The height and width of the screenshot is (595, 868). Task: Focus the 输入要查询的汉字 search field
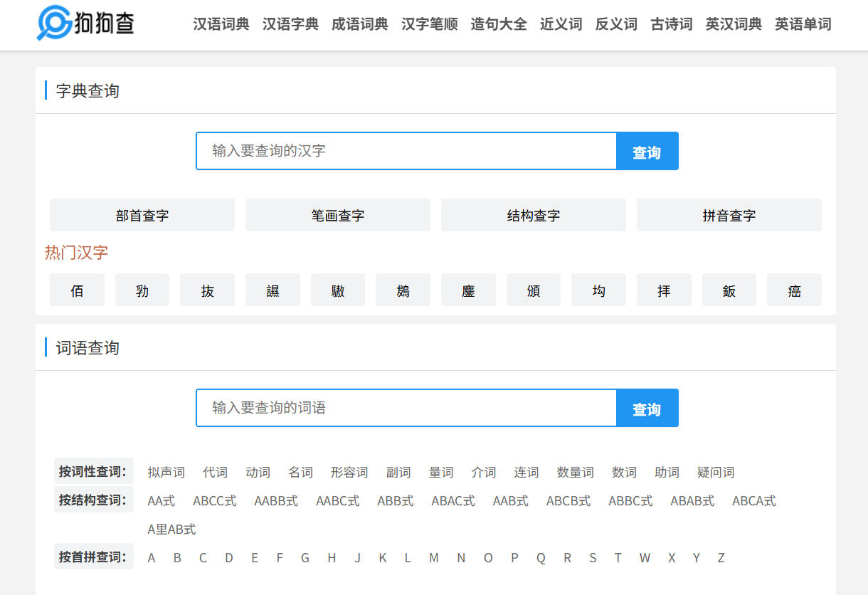tap(406, 151)
